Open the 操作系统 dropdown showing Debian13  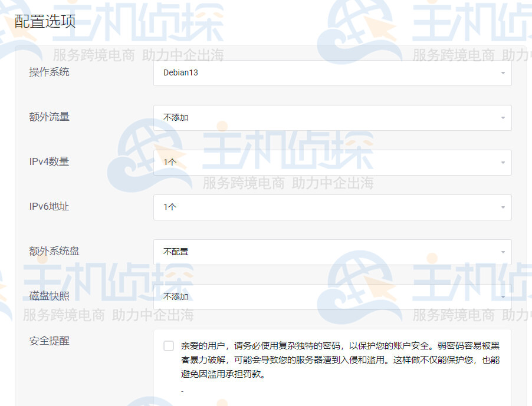332,73
